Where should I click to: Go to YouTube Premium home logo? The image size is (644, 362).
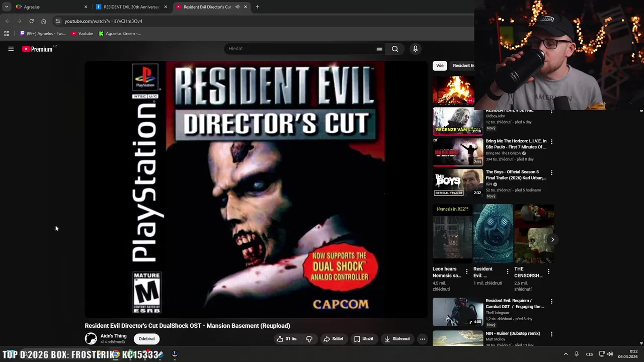38,49
